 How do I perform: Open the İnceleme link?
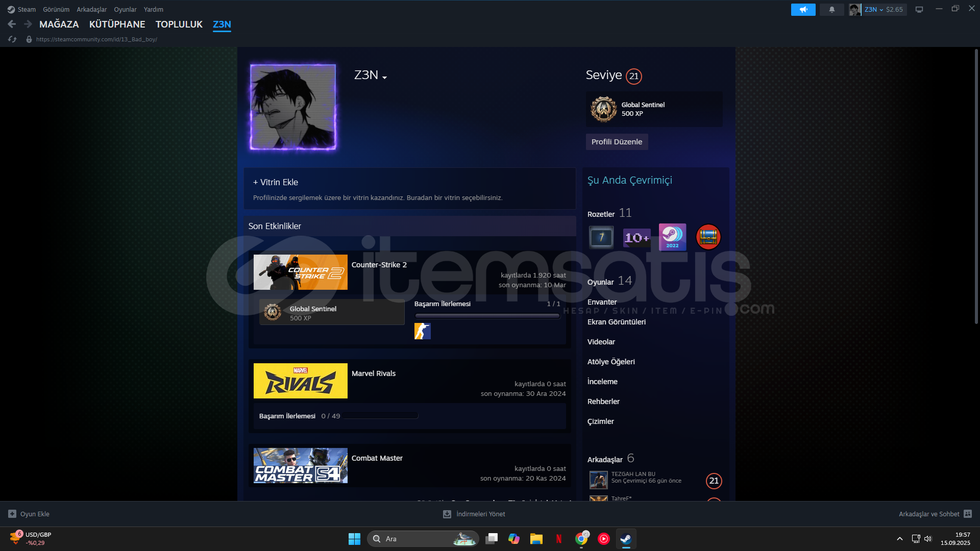pos(603,382)
